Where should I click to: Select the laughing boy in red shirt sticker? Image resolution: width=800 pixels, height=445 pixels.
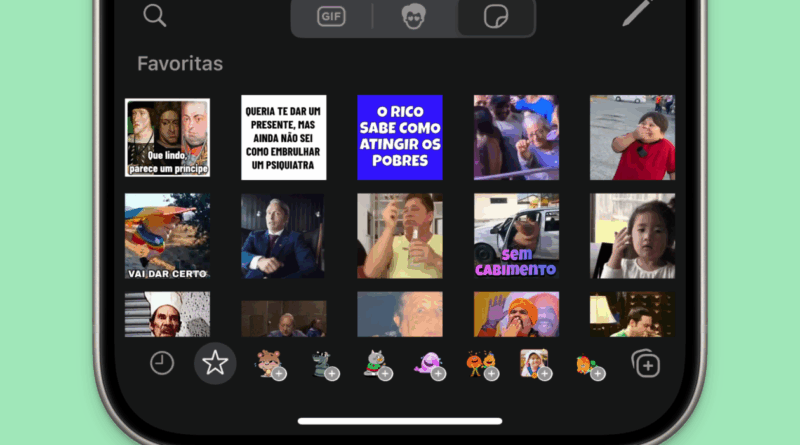click(633, 137)
